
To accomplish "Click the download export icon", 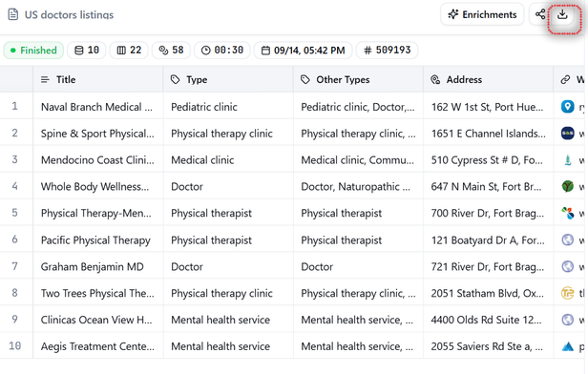I will (x=562, y=14).
